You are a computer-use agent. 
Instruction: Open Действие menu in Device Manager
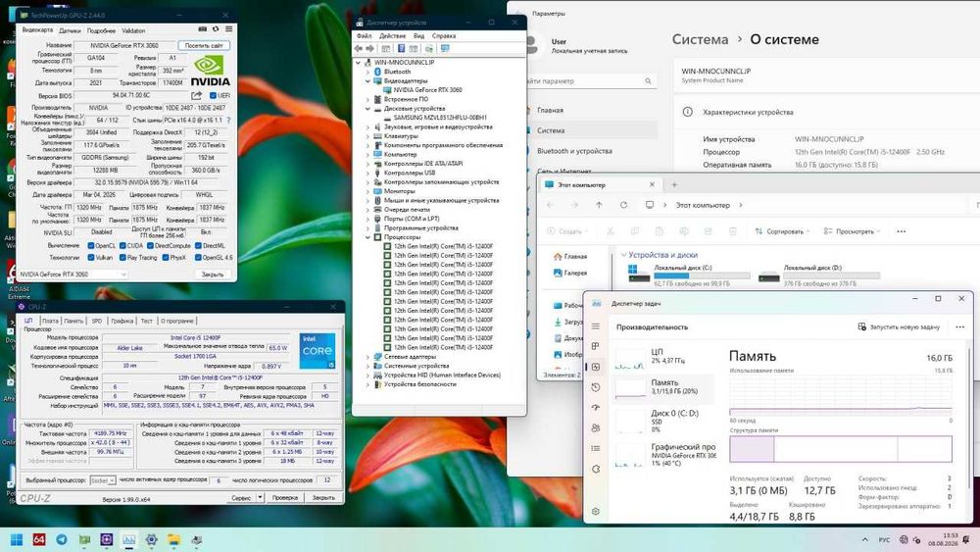[x=393, y=36]
